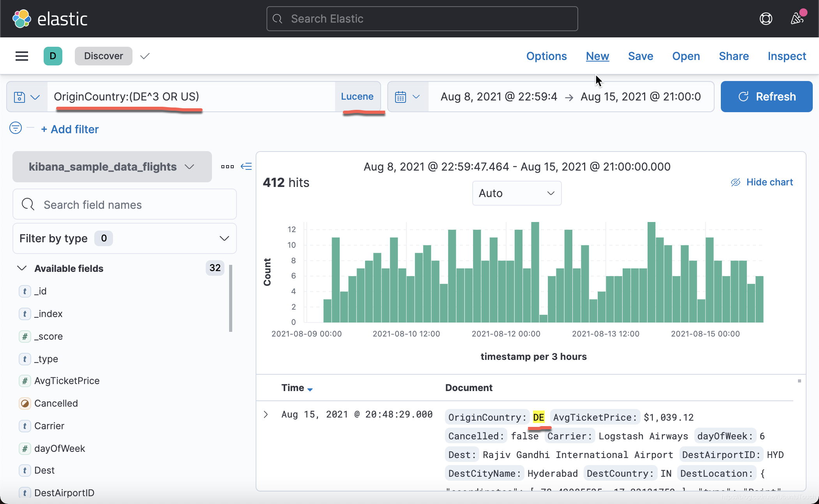Click the change all filters icon

[16, 128]
